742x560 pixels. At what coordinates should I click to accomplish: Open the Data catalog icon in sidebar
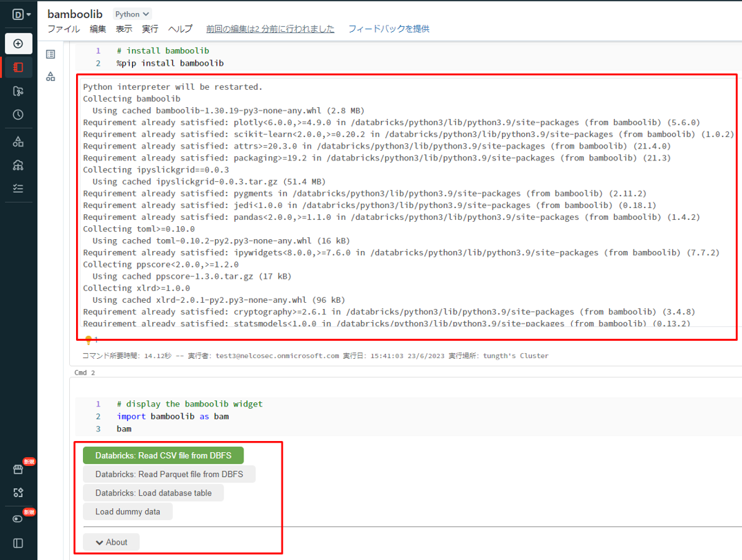coord(19,140)
